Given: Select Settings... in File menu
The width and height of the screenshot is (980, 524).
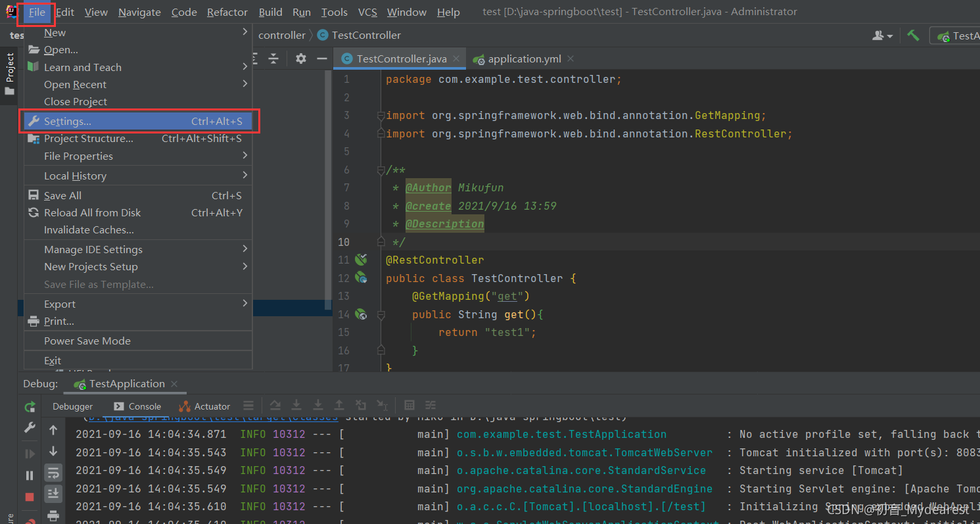Looking at the screenshot, I should point(138,122).
